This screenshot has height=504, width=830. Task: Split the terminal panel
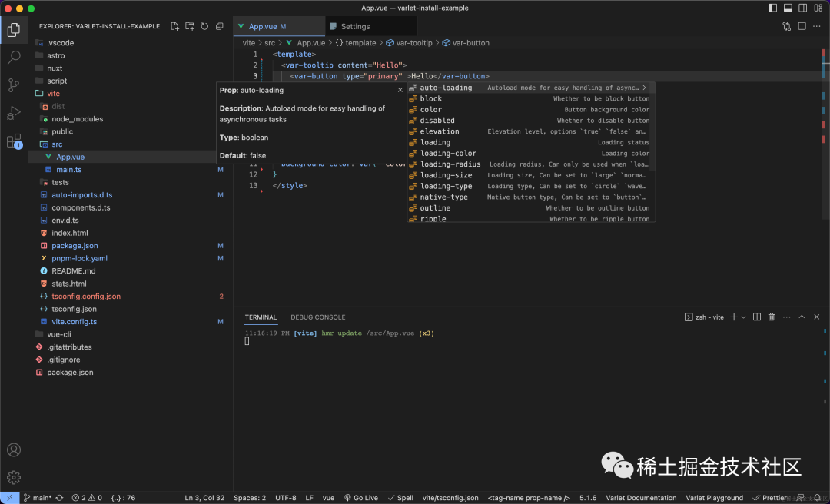[757, 317]
